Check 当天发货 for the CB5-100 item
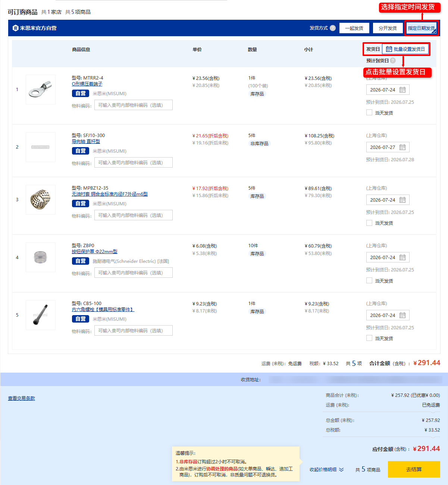This screenshot has height=485, width=448. [x=369, y=338]
